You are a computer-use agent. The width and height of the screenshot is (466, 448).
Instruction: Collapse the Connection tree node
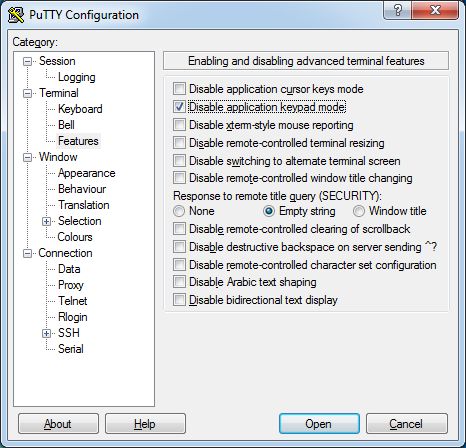click(x=28, y=254)
